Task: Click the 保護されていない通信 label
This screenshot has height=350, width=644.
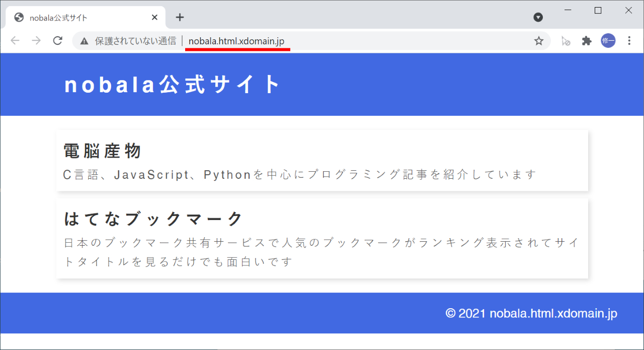Action: (x=135, y=41)
